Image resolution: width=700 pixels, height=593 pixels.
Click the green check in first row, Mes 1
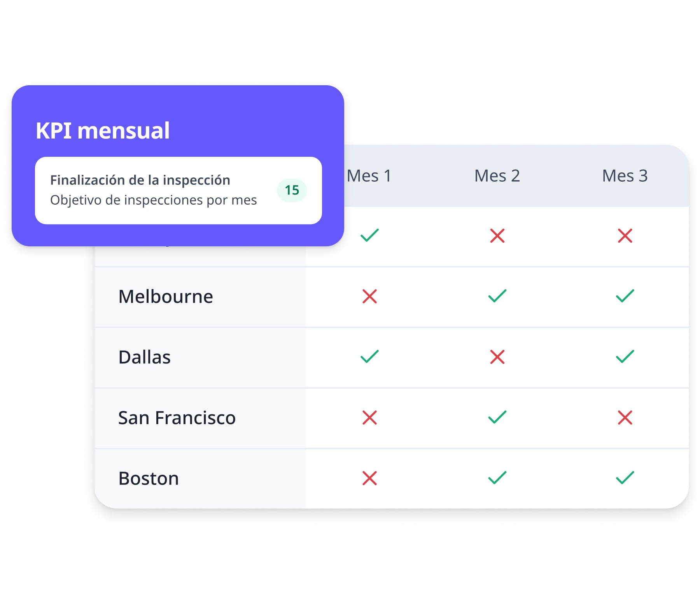(x=369, y=235)
